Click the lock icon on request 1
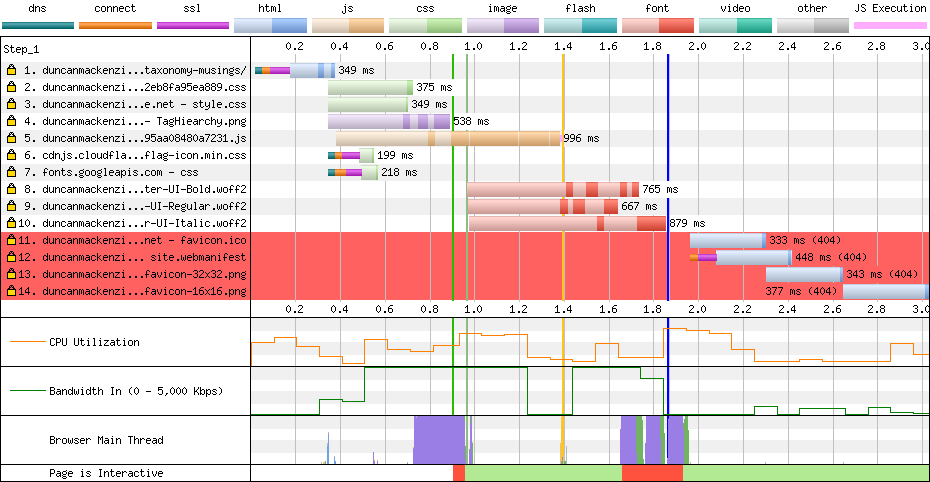Screen dimensions: 930x482 (11, 70)
